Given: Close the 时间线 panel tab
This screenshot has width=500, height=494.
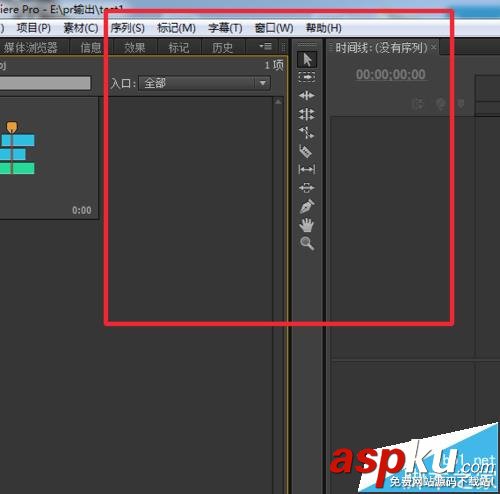Looking at the screenshot, I should tap(433, 47).
